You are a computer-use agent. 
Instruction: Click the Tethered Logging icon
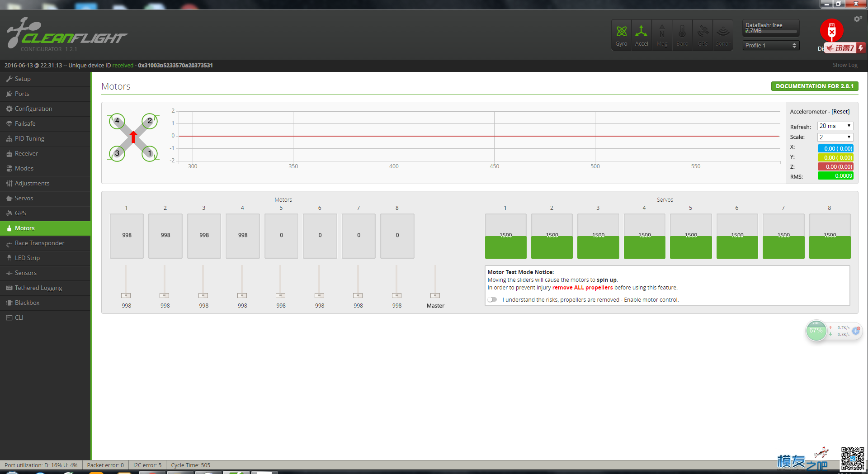tap(9, 288)
